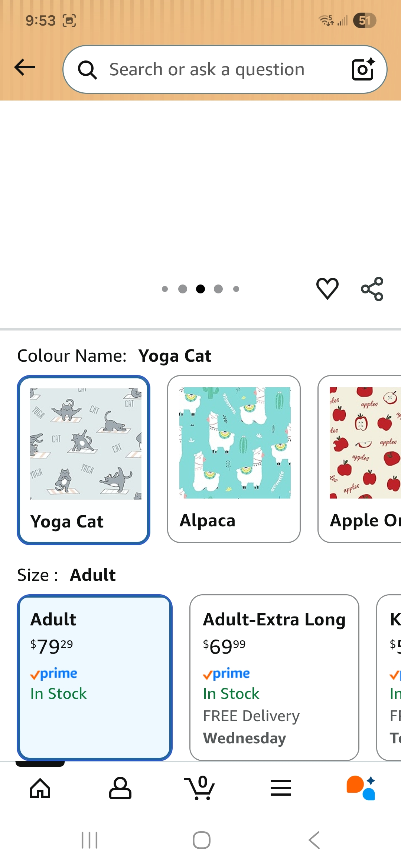Launch the Rufus AI assistant icon
Screen dimensions: 401x868
361,788
